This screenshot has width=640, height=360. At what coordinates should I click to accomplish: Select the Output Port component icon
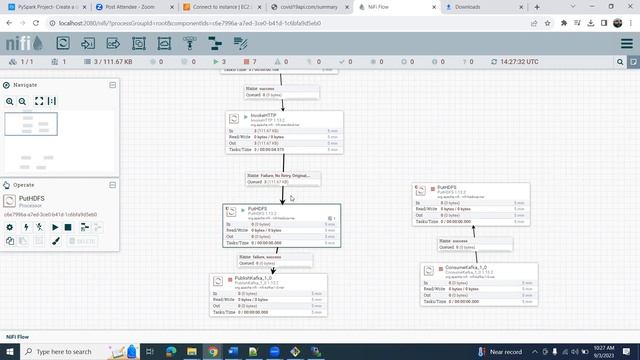pos(113,43)
